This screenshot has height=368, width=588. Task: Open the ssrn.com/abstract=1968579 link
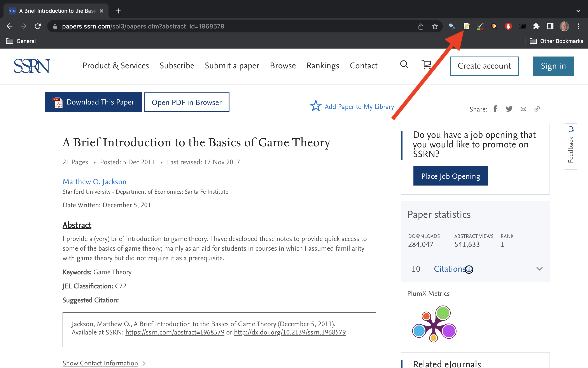coord(175,332)
